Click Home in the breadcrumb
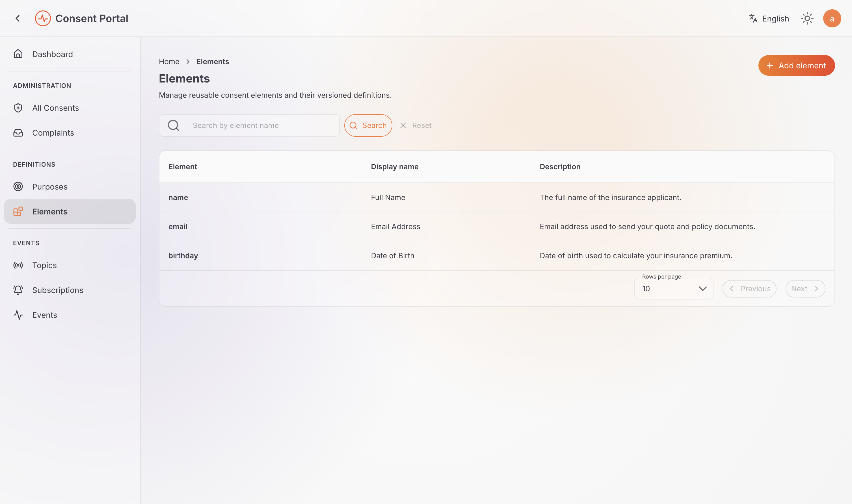This screenshot has height=504, width=852. point(169,62)
